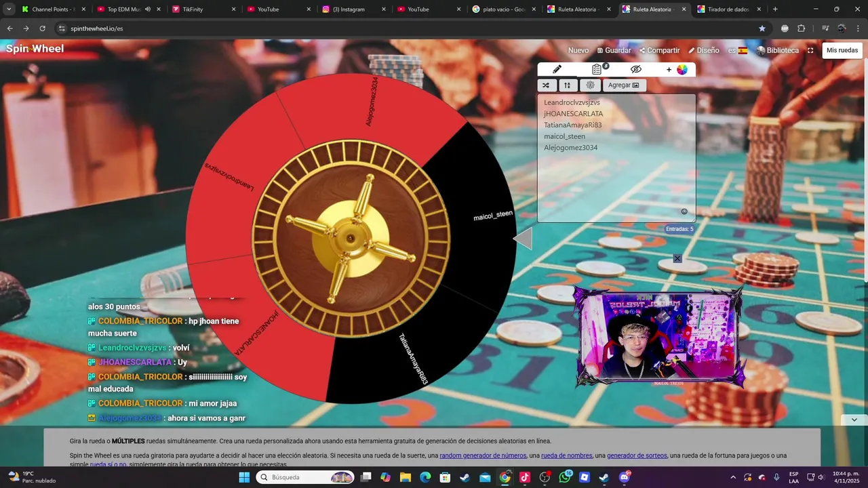Open the Chrome profile avatar
Viewport: 868px width, 488px height.
pyautogui.click(x=842, y=28)
